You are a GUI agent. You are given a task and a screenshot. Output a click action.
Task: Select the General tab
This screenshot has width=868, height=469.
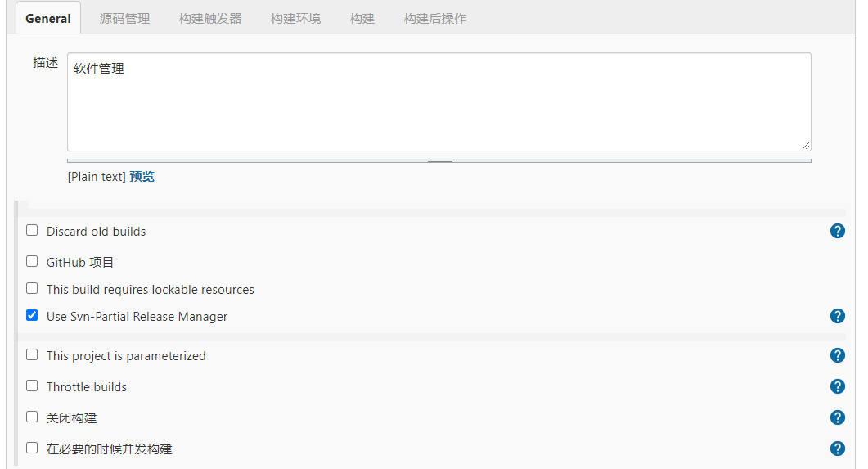click(x=48, y=18)
